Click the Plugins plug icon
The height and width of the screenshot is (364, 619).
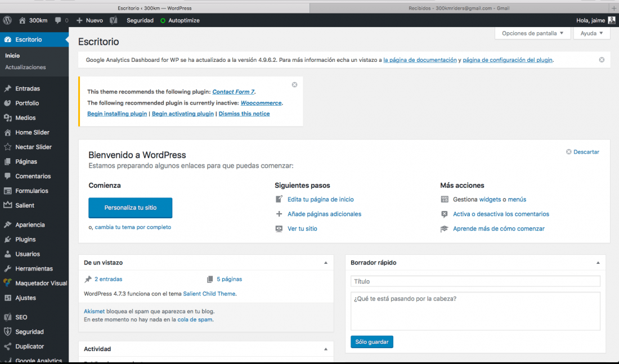tap(7, 239)
